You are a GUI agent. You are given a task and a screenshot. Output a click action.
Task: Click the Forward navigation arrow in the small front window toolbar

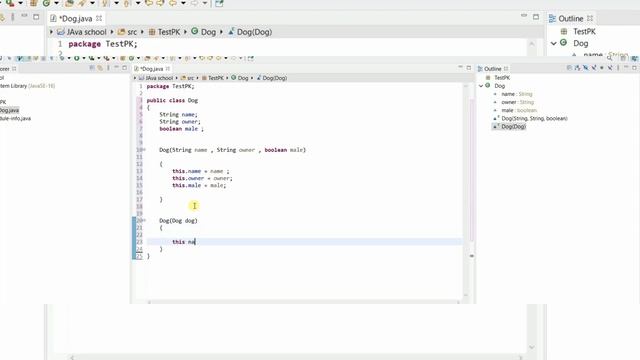[x=233, y=58]
